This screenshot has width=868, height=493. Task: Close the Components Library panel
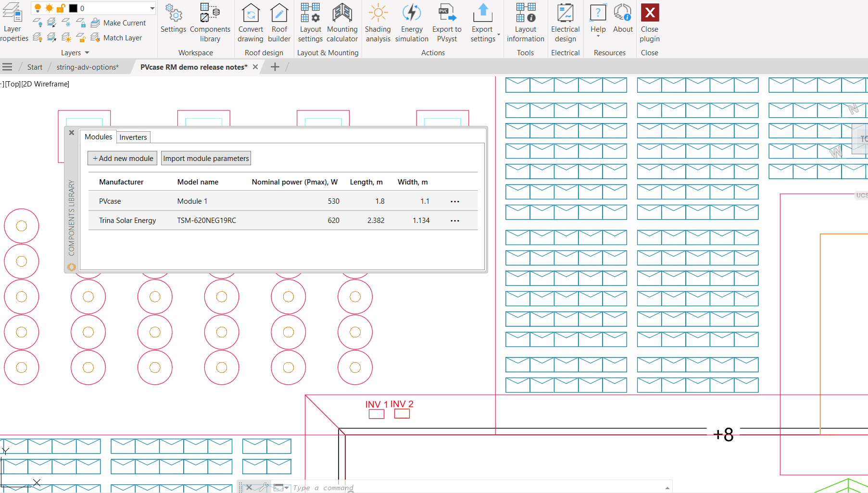pos(72,133)
